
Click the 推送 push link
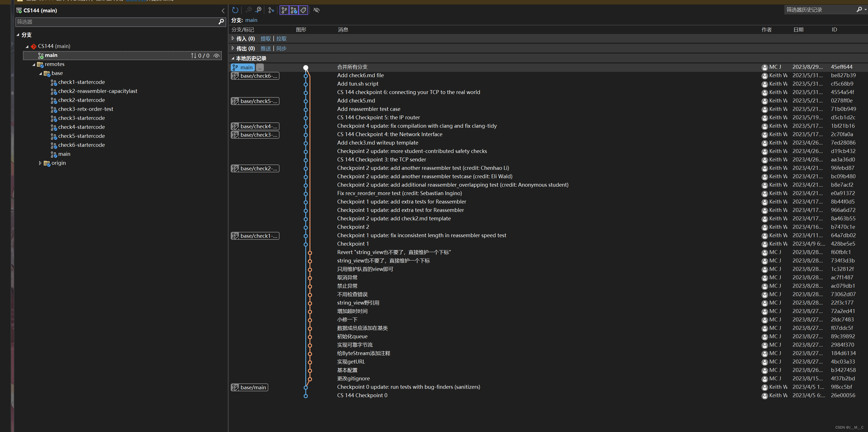pyautogui.click(x=266, y=49)
